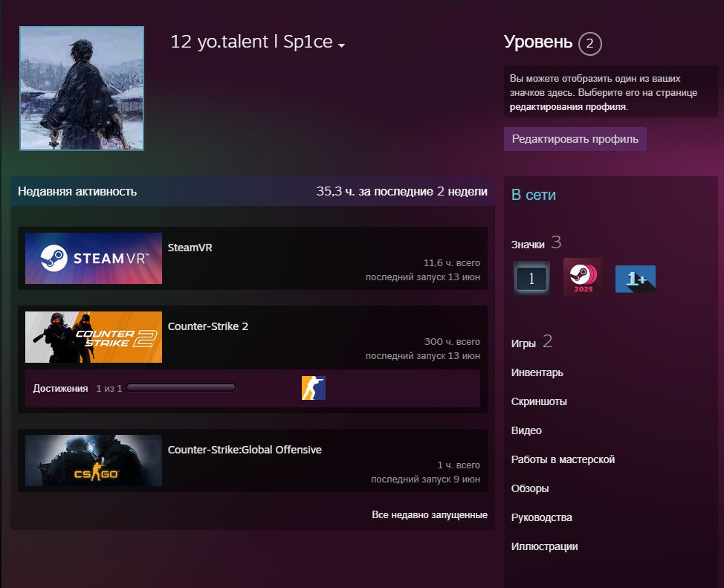The width and height of the screenshot is (724, 588).
Task: Click the Редактировать профиль button
Action: pyautogui.click(x=575, y=139)
